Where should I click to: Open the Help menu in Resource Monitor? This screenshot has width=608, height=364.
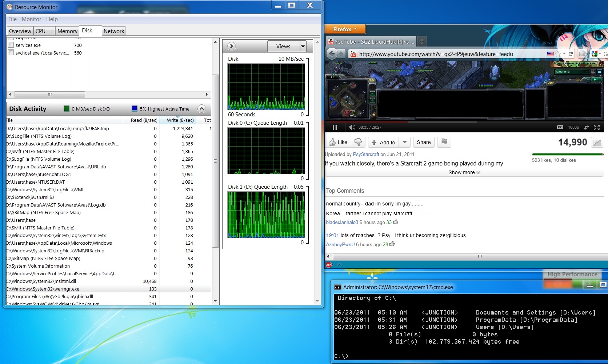coord(52,19)
